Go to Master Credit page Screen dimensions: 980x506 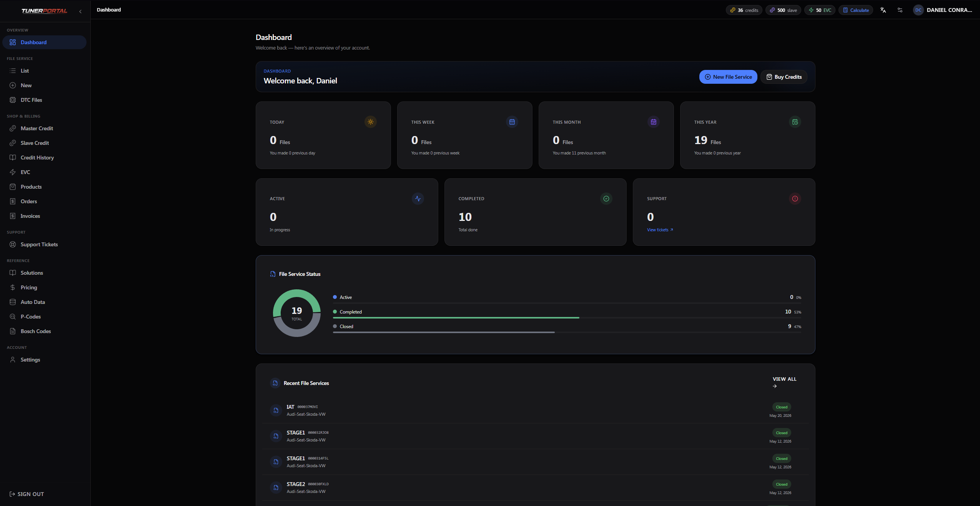tap(44, 128)
